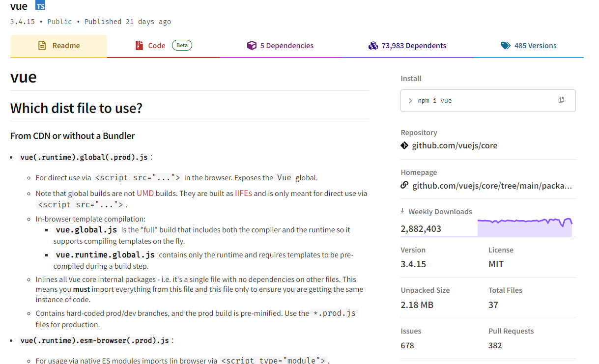Screen dimensions: 599x364
Task: Click the 2,882,403 downloads count
Action: 421,229
